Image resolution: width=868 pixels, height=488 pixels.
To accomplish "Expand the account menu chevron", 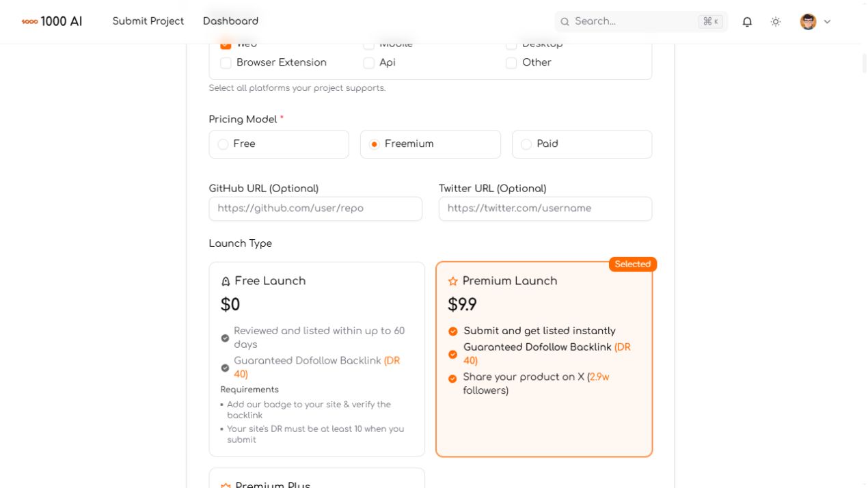I will 827,22.
